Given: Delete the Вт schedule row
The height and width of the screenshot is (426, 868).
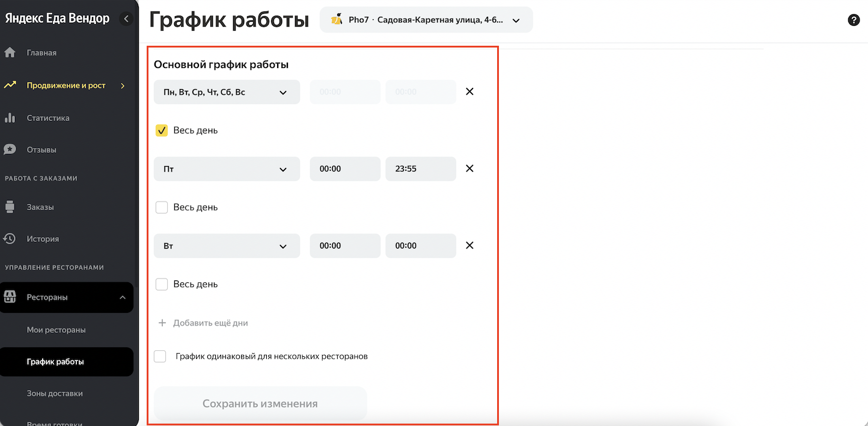Looking at the screenshot, I should (469, 245).
